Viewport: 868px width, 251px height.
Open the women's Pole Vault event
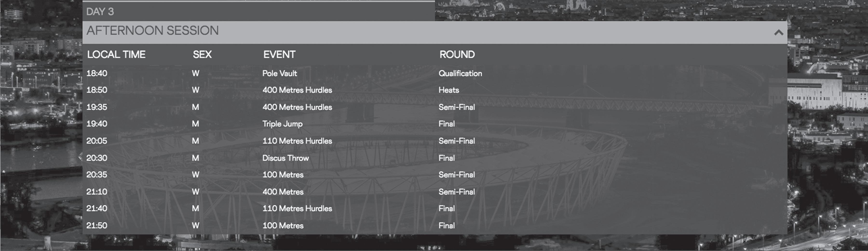pos(280,73)
